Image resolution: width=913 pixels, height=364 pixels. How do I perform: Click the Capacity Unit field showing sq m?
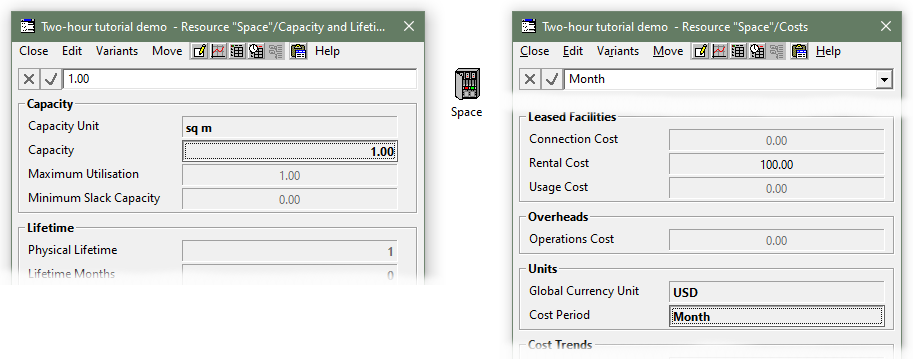(x=290, y=128)
